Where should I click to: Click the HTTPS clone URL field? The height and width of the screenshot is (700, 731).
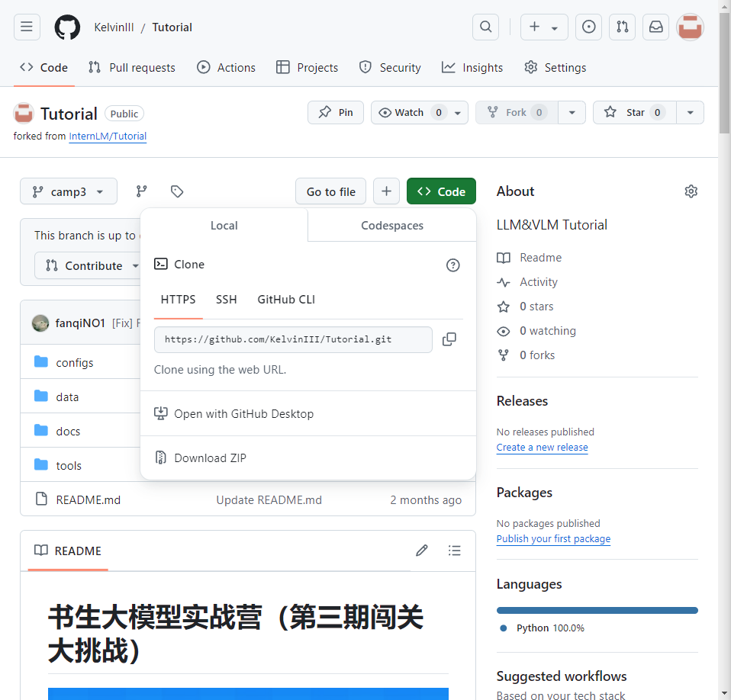click(293, 339)
